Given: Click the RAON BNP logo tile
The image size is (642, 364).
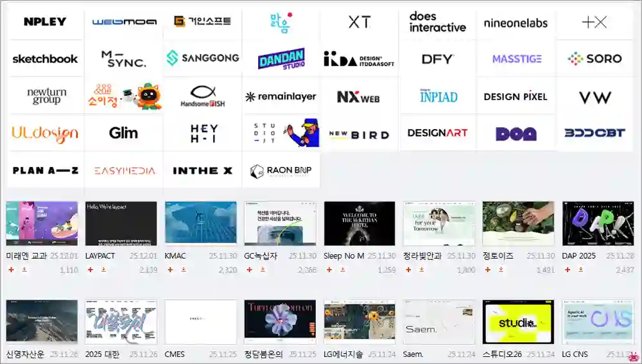Looking at the screenshot, I should click(x=281, y=171).
